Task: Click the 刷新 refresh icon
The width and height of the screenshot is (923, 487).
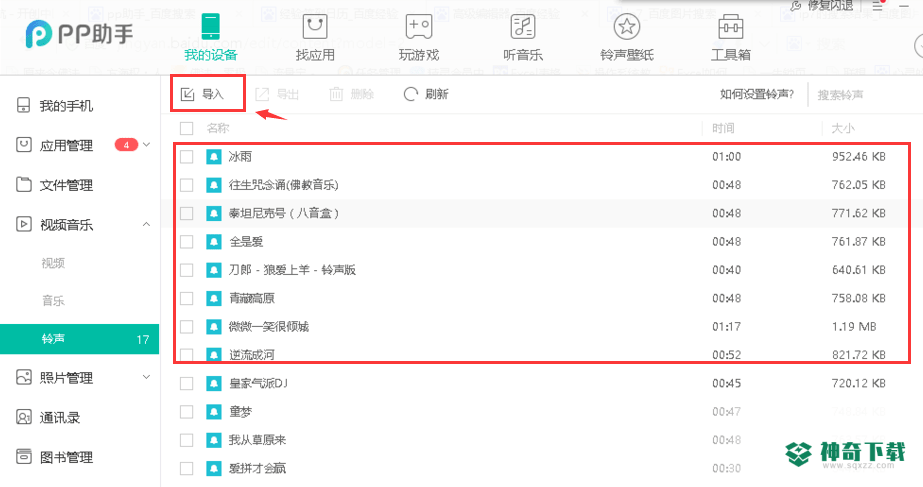Action: tap(410, 94)
